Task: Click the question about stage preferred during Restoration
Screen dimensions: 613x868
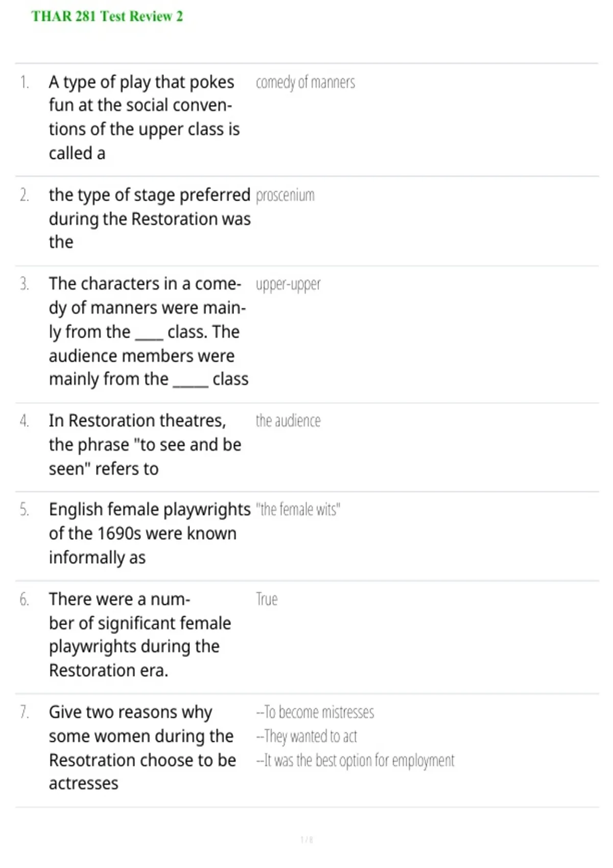Action: coord(150,219)
